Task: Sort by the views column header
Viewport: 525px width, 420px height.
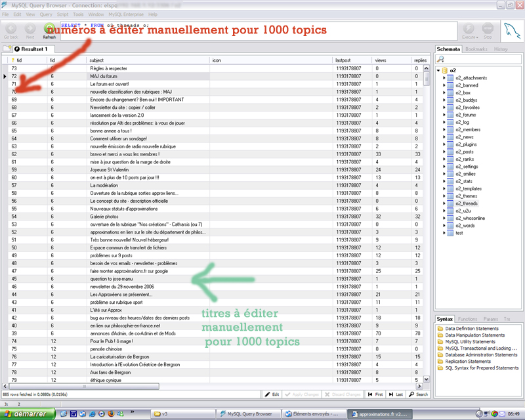Action: [x=391, y=60]
